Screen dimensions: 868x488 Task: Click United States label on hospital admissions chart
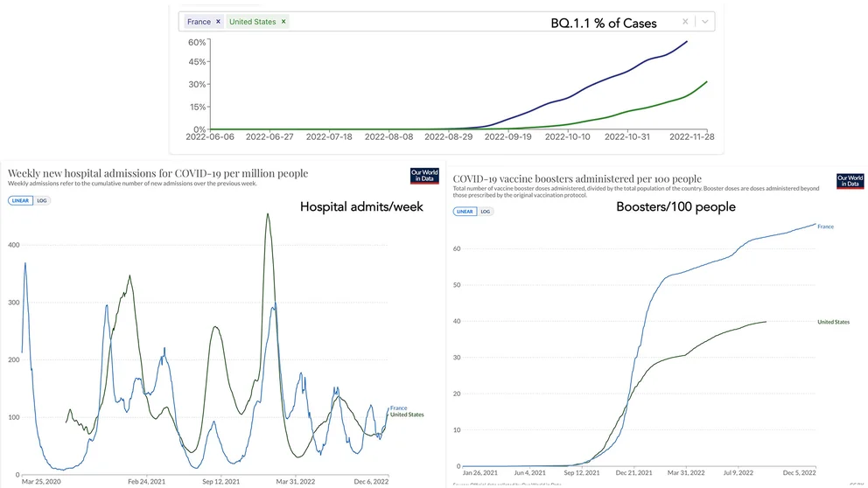coord(406,415)
